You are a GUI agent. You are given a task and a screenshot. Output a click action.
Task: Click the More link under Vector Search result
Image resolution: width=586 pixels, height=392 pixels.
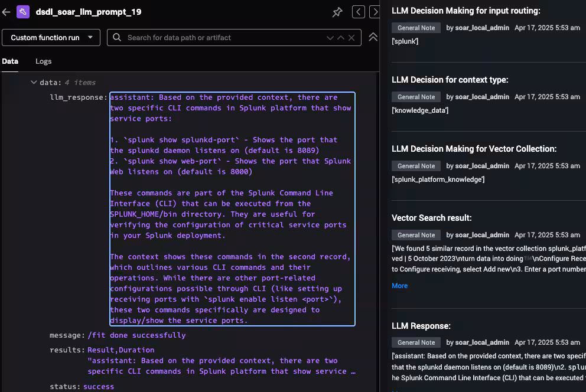(399, 286)
